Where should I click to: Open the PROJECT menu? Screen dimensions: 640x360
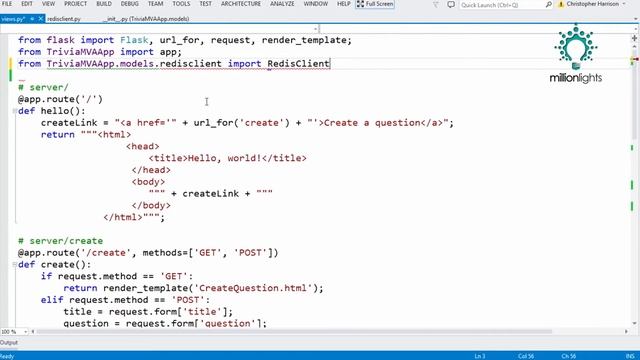(x=76, y=4)
